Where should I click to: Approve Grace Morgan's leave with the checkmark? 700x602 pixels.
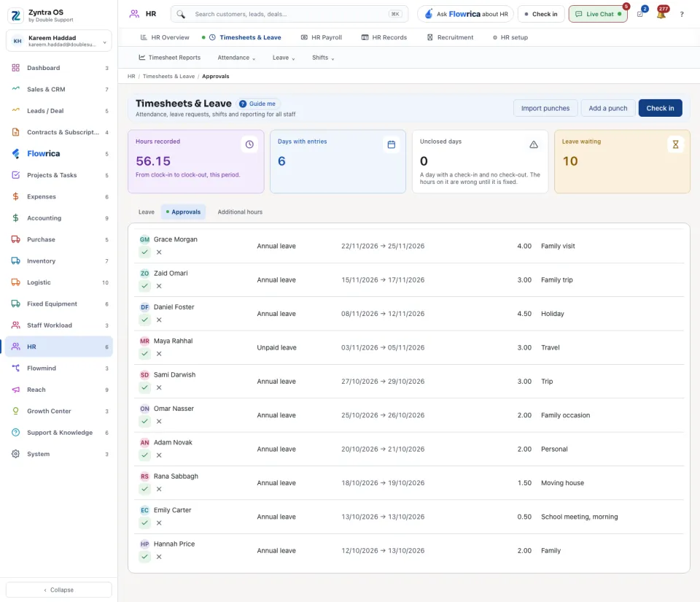144,252
